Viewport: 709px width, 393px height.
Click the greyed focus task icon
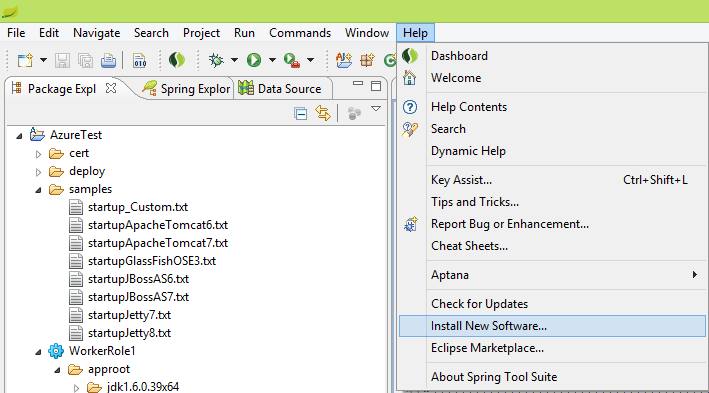(x=354, y=113)
